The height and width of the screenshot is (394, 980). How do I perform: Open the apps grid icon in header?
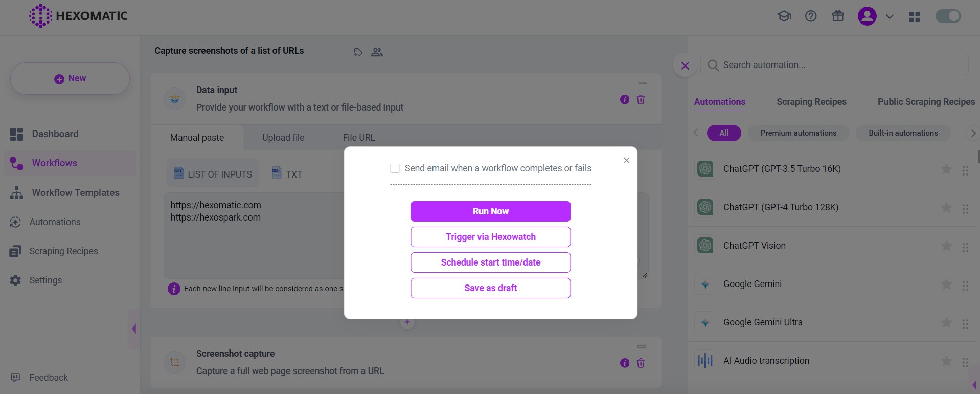[915, 16]
